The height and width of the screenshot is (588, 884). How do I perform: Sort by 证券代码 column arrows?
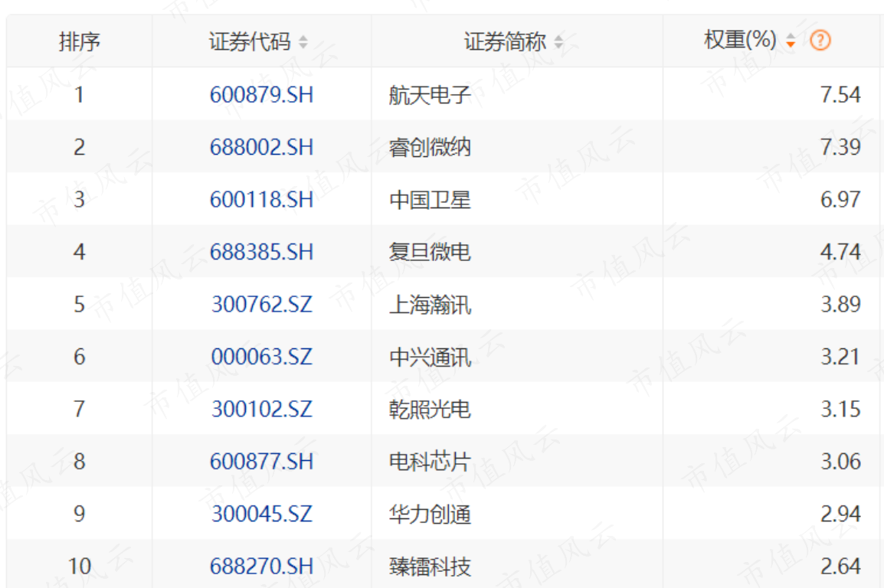point(303,41)
